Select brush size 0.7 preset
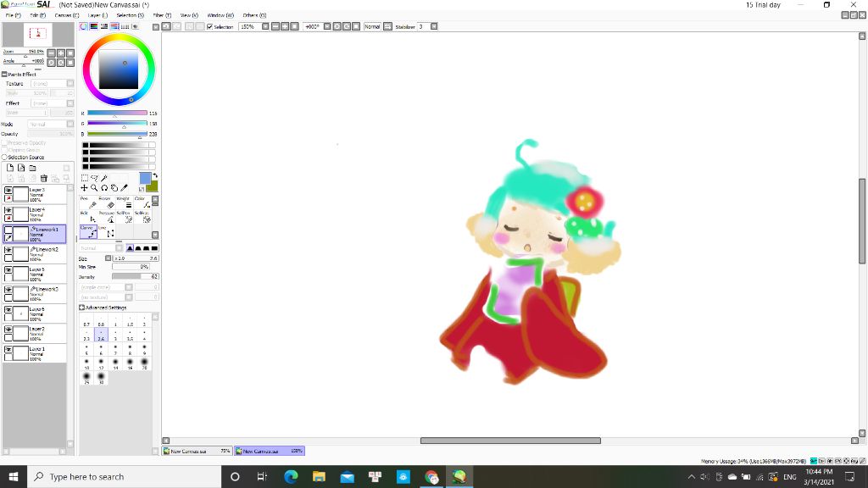 point(86,321)
